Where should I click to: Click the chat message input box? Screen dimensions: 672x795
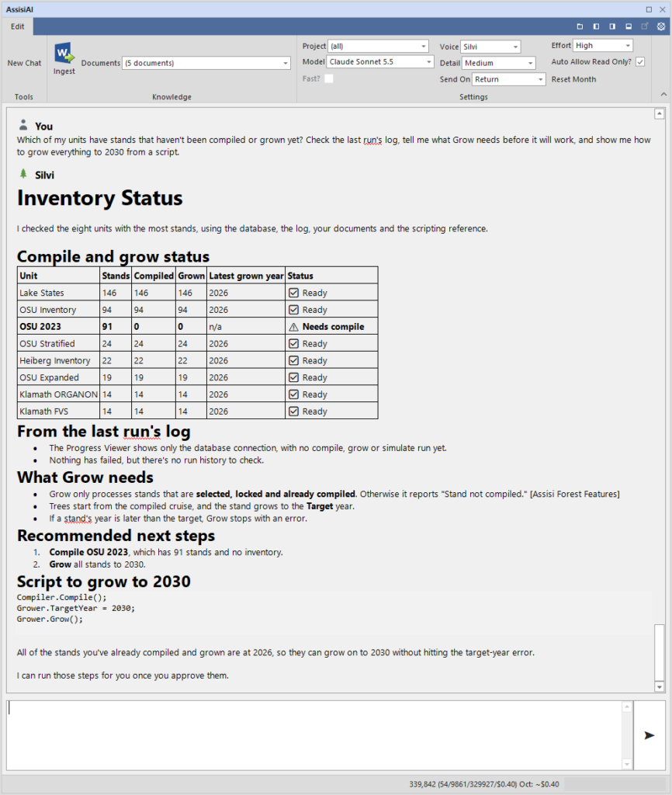tap(314, 735)
